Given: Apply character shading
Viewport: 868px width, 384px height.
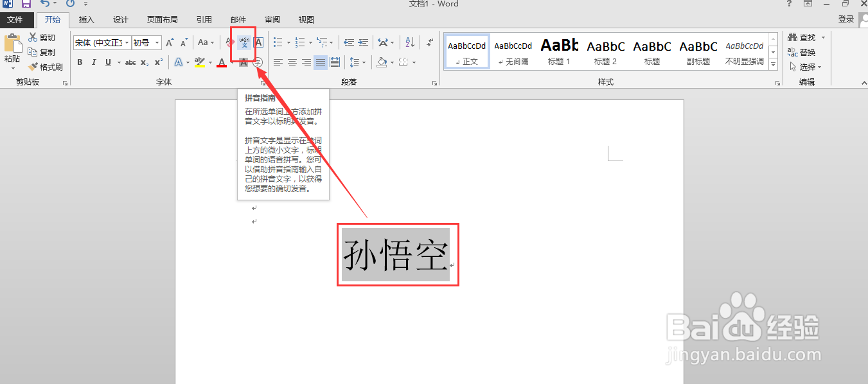Looking at the screenshot, I should point(244,62).
